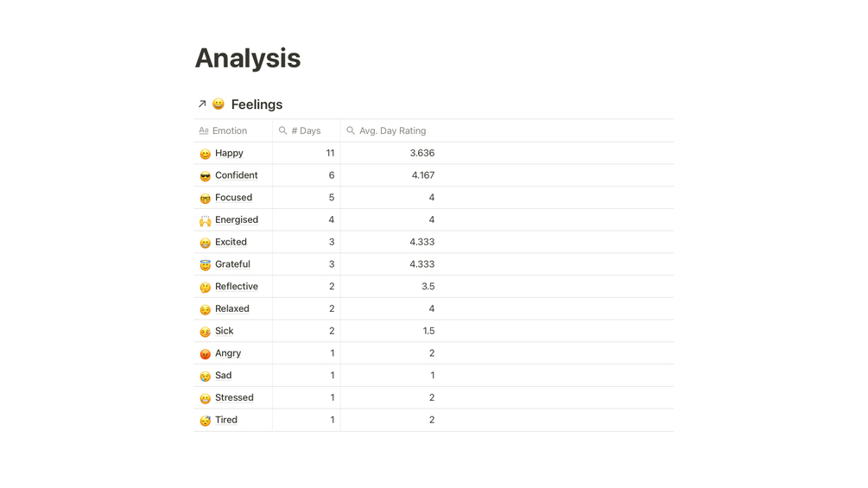Open the Emotion column header menu
The width and height of the screenshot is (868, 488).
(229, 130)
